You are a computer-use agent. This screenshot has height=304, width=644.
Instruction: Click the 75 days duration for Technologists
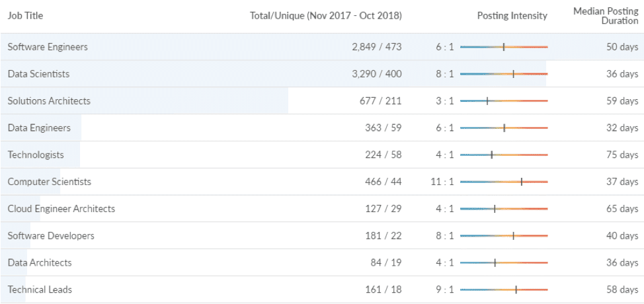click(x=622, y=155)
